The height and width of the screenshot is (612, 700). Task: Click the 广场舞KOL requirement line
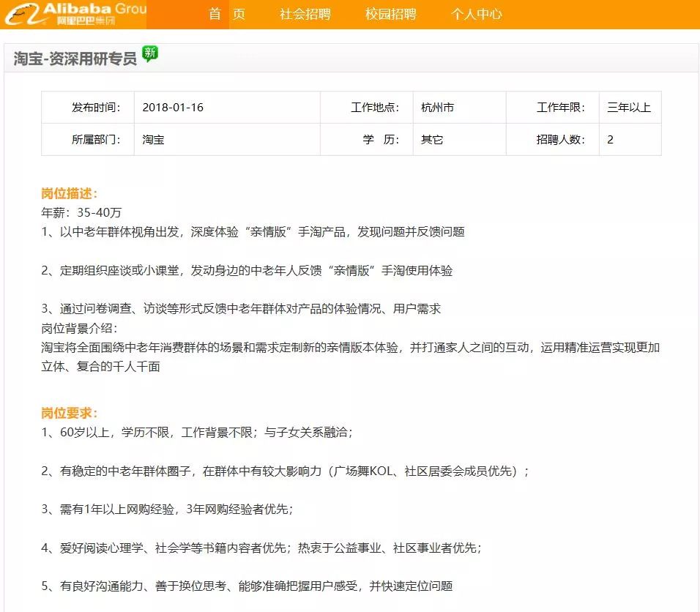pos(285,471)
